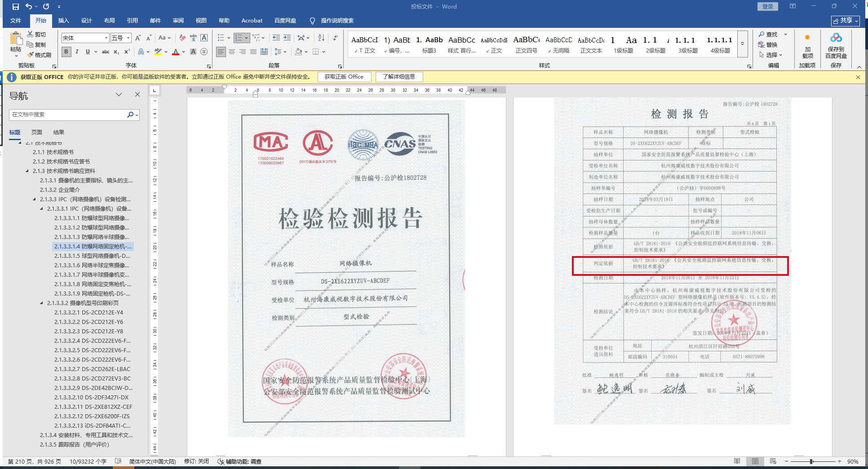Center-align the paragraph
The image size is (868, 469).
pos(232,52)
